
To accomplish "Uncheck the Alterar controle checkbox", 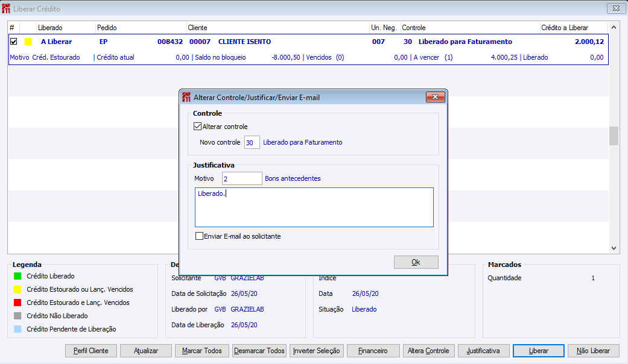I will click(197, 127).
